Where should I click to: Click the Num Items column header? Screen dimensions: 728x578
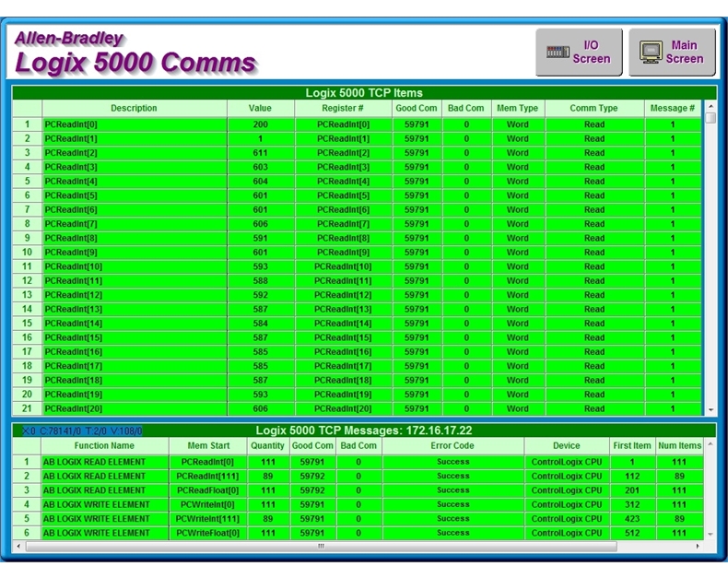680,445
